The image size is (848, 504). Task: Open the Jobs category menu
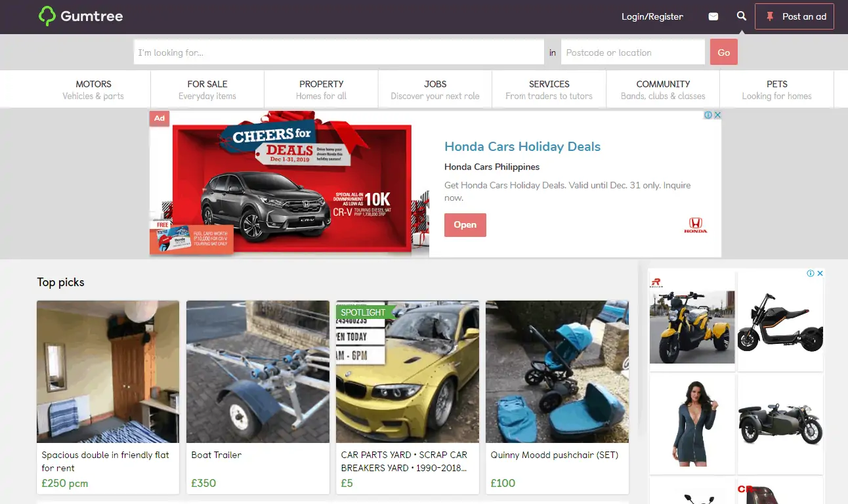(x=435, y=89)
